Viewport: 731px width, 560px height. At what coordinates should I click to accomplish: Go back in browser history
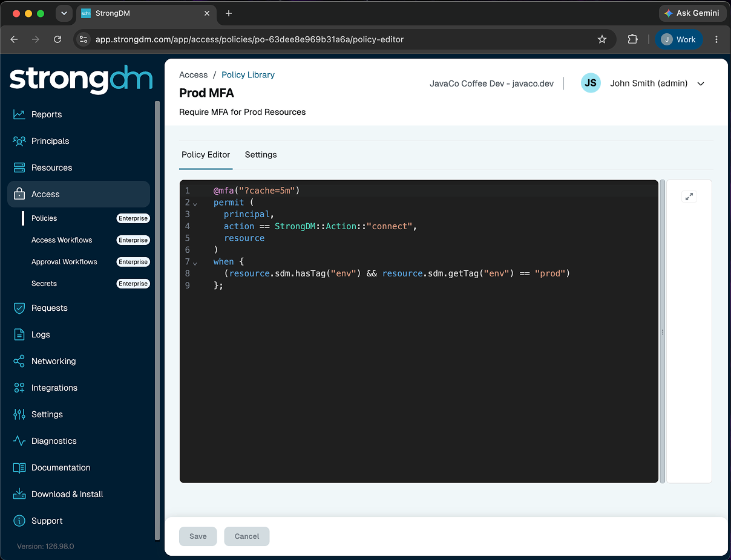(x=15, y=39)
